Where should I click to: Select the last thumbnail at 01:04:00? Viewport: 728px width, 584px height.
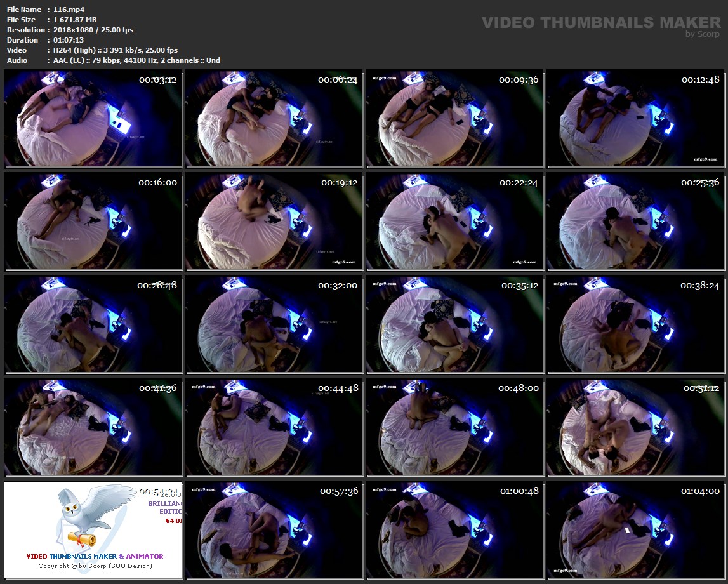[636, 530]
